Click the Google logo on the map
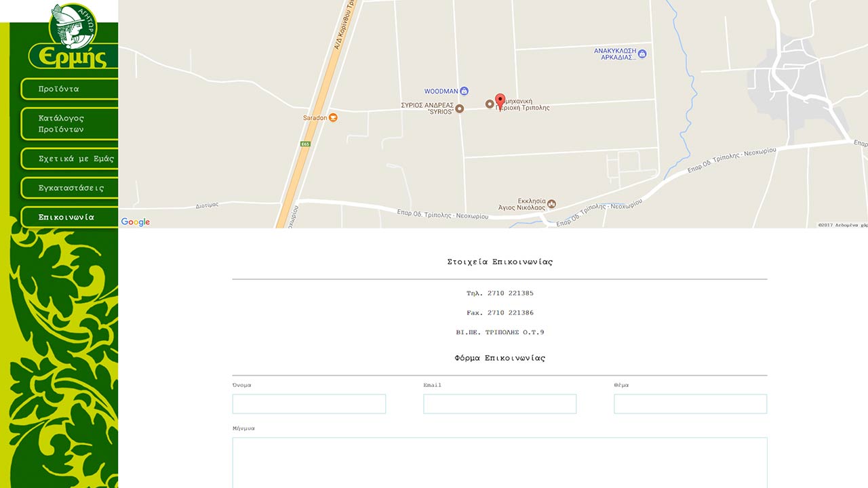Viewport: 868px width, 488px height. [136, 222]
